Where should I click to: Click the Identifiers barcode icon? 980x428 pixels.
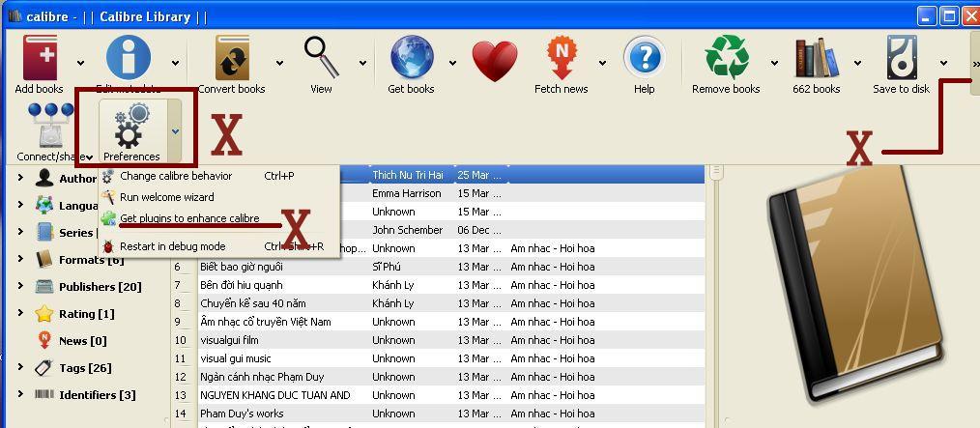click(44, 394)
